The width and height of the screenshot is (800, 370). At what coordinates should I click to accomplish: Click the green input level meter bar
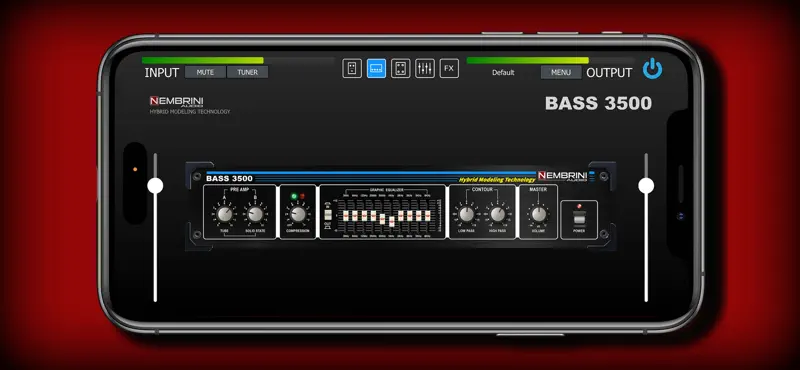click(203, 60)
